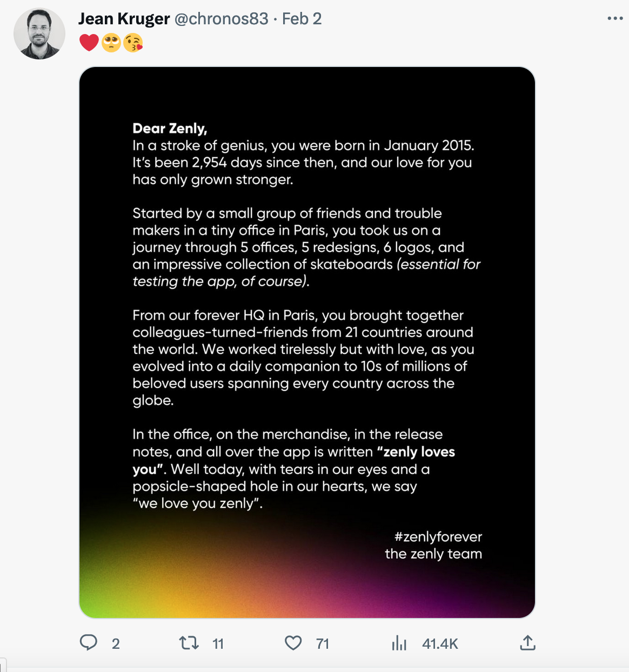Image resolution: width=629 pixels, height=672 pixels.
Task: Click the teary-eyed emoji in tweet
Action: [111, 42]
